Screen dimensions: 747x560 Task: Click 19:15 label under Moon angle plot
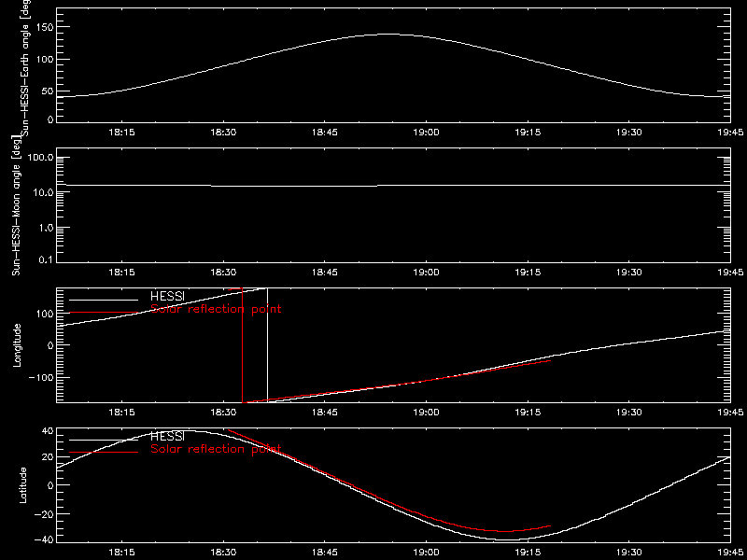[528, 273]
